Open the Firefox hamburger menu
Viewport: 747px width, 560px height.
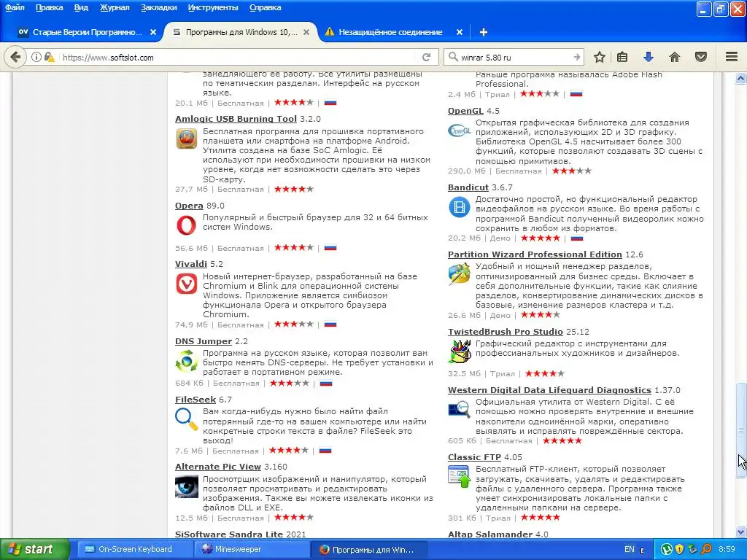732,57
